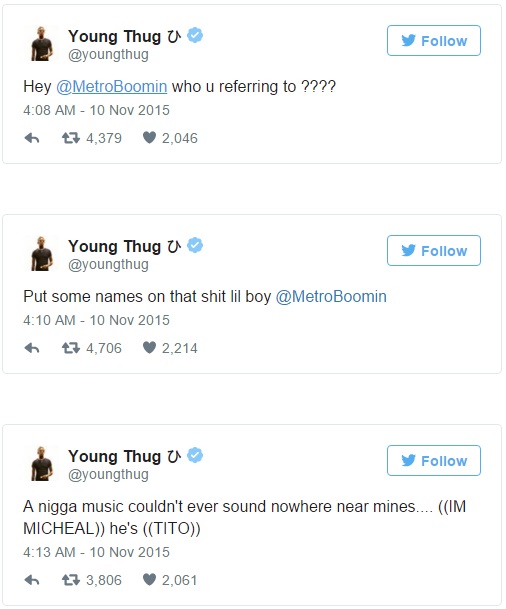
Task: Open Young Thug display name in third tweet
Action: coord(124,456)
